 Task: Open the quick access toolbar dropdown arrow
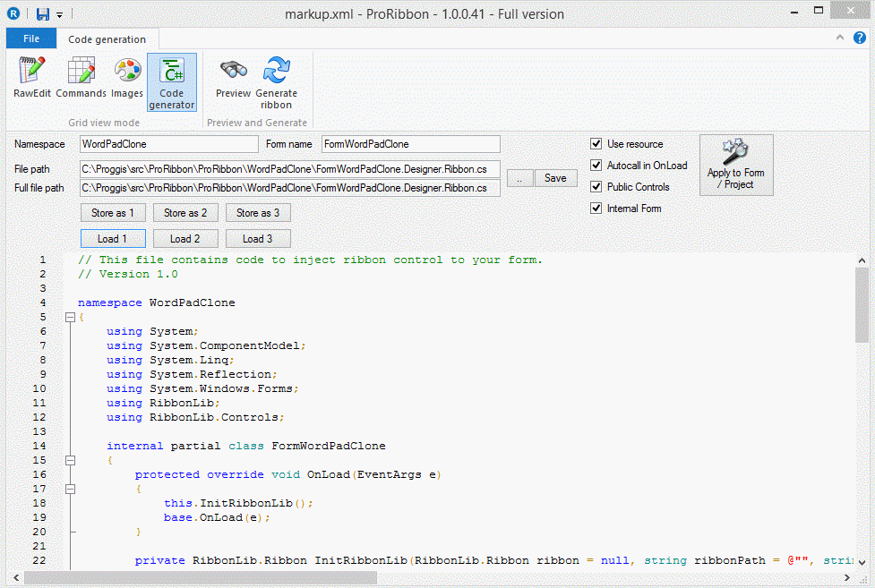[x=60, y=14]
